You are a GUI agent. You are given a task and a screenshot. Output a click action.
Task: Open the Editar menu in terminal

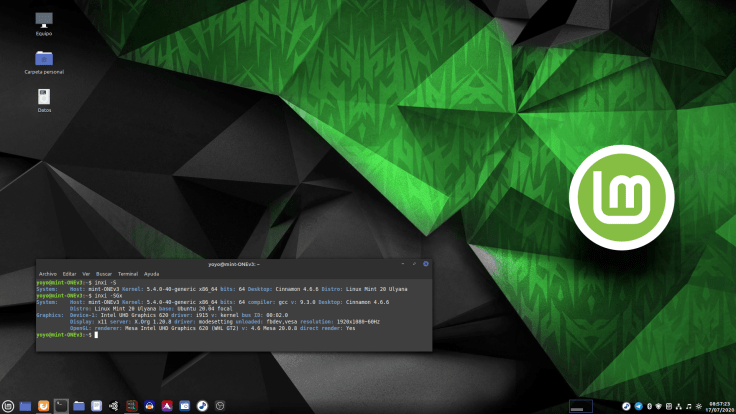point(70,273)
